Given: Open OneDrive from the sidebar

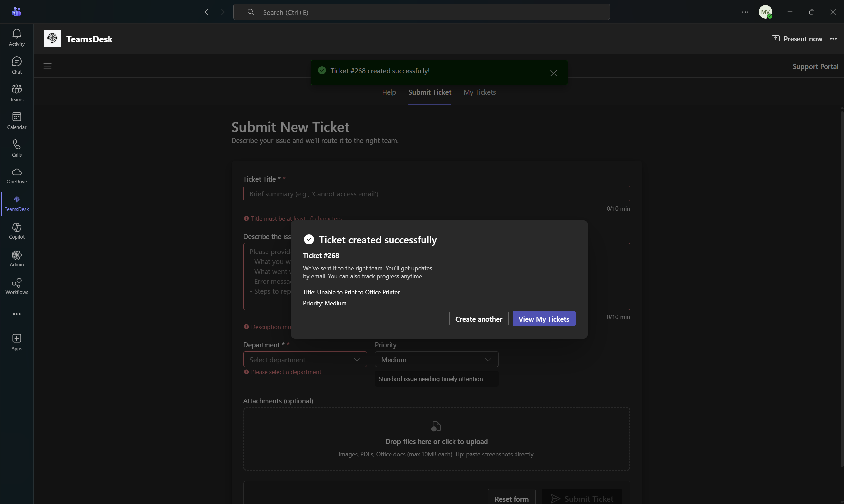Looking at the screenshot, I should 16,175.
